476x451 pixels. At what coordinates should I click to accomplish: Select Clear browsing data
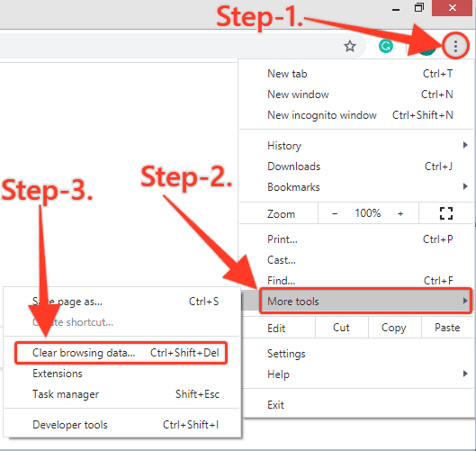121,353
